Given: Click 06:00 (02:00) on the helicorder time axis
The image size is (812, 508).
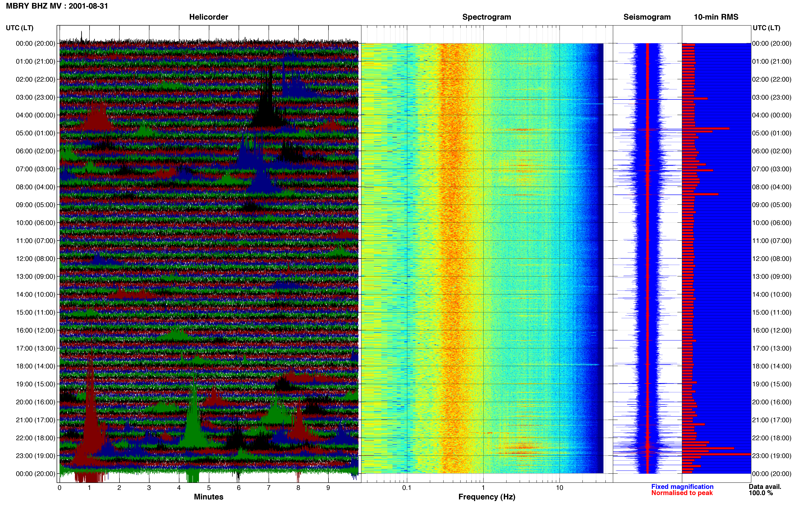Looking at the screenshot, I should point(36,151).
